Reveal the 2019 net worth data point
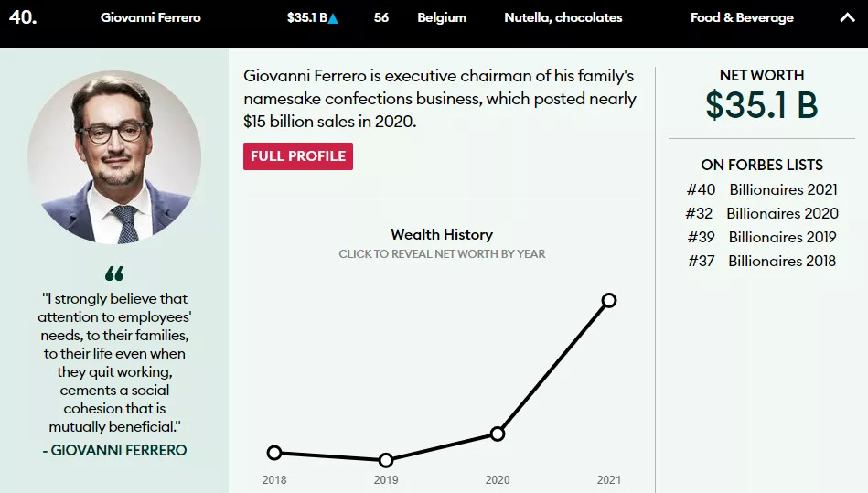Screen dimensions: 868x493 386,460
